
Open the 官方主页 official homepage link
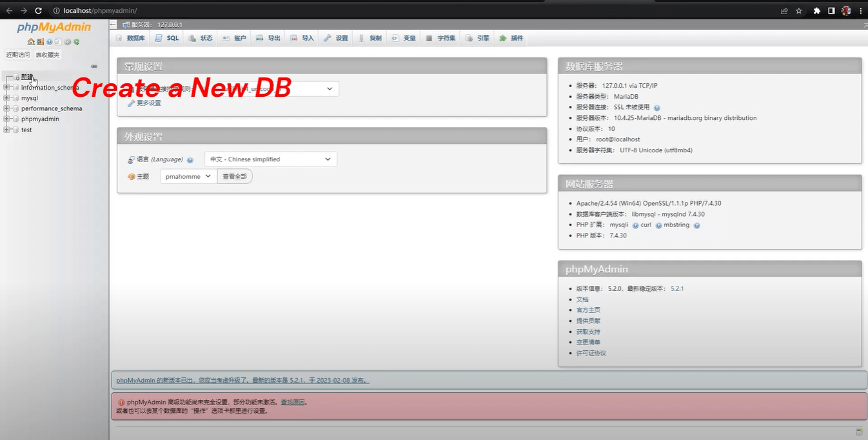(x=588, y=310)
